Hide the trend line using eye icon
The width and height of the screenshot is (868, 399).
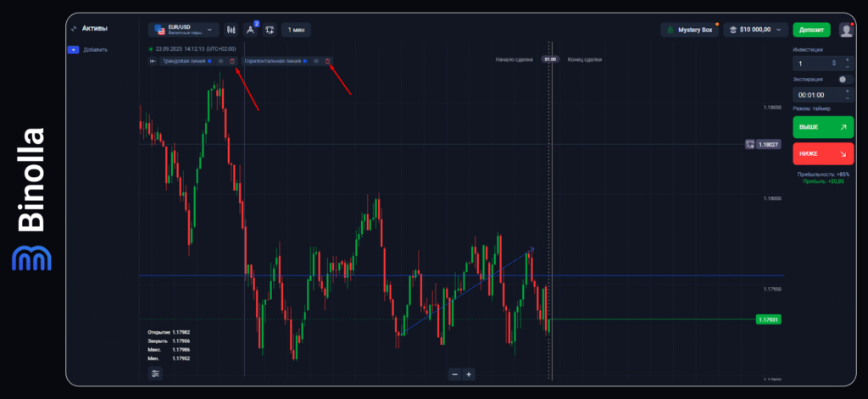click(x=220, y=61)
